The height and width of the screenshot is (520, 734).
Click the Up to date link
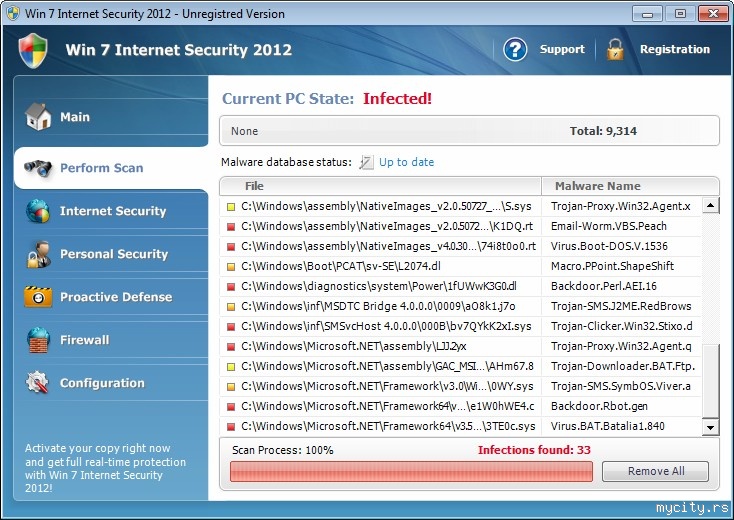tap(406, 162)
